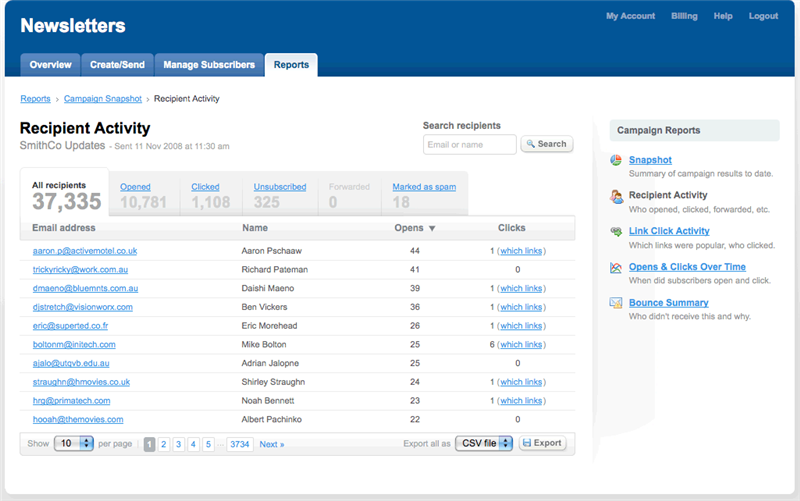Open the Campaign Snapshot breadcrumb link

(x=104, y=99)
